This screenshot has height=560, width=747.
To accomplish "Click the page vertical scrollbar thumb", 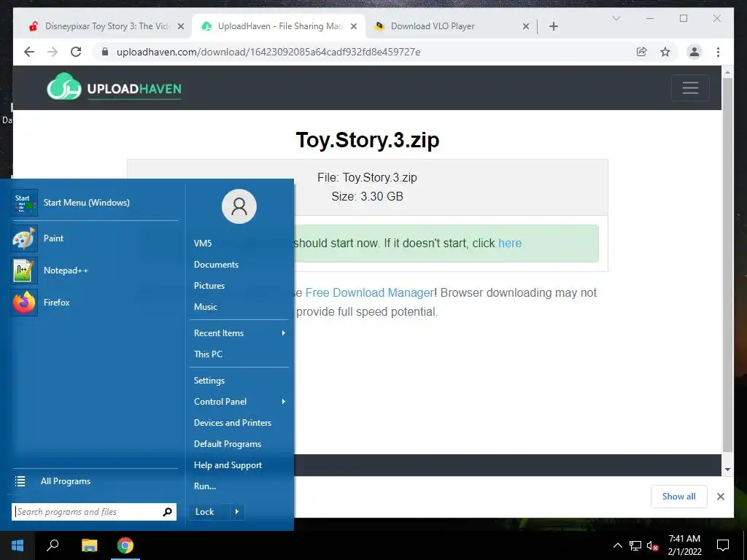I will click(x=727, y=264).
